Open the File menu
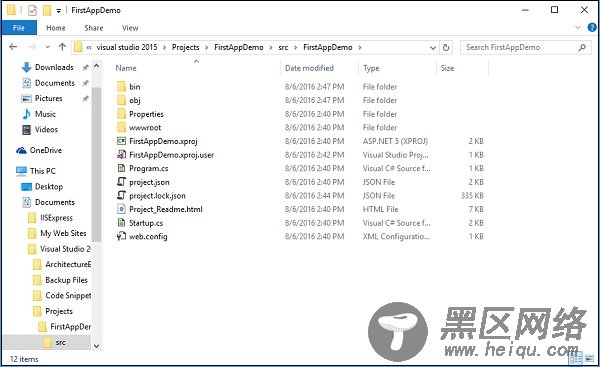The width and height of the screenshot is (600, 367). (x=19, y=28)
